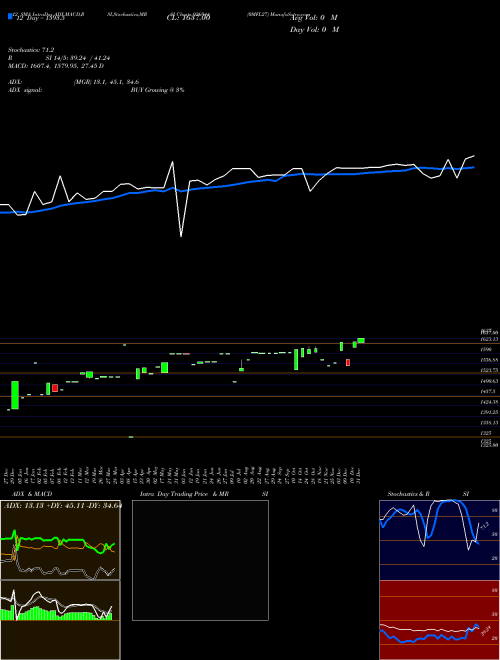The height and width of the screenshot is (660, 500).
Task: Click the 'Intra Day Trading Price & MR' title
Action: 184,494
